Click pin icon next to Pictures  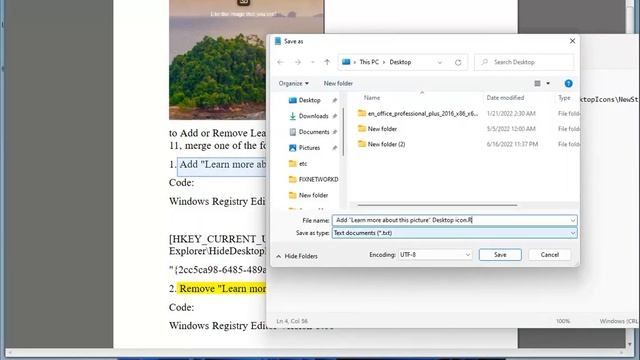tap(335, 148)
